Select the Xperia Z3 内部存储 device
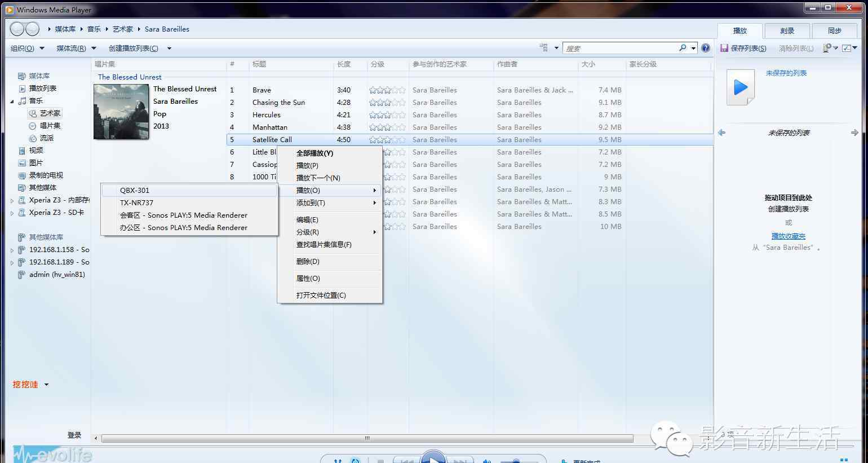This screenshot has height=463, width=868. click(54, 200)
